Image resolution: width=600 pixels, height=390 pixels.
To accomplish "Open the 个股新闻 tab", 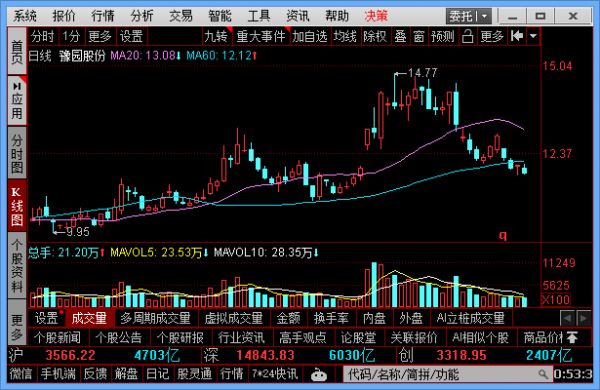I will click(x=57, y=338).
